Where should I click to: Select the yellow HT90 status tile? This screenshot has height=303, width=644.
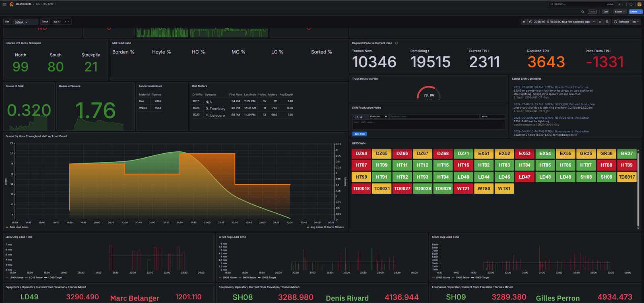(361, 177)
